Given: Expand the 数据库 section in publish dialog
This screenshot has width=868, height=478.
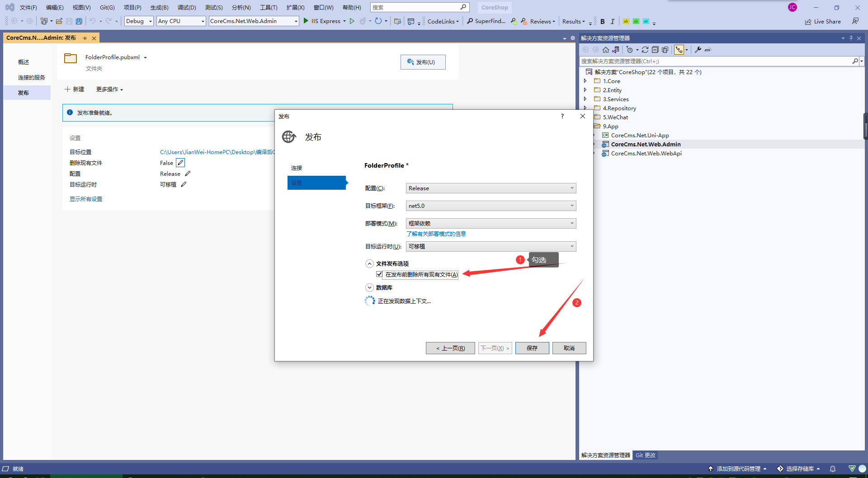Looking at the screenshot, I should click(369, 287).
